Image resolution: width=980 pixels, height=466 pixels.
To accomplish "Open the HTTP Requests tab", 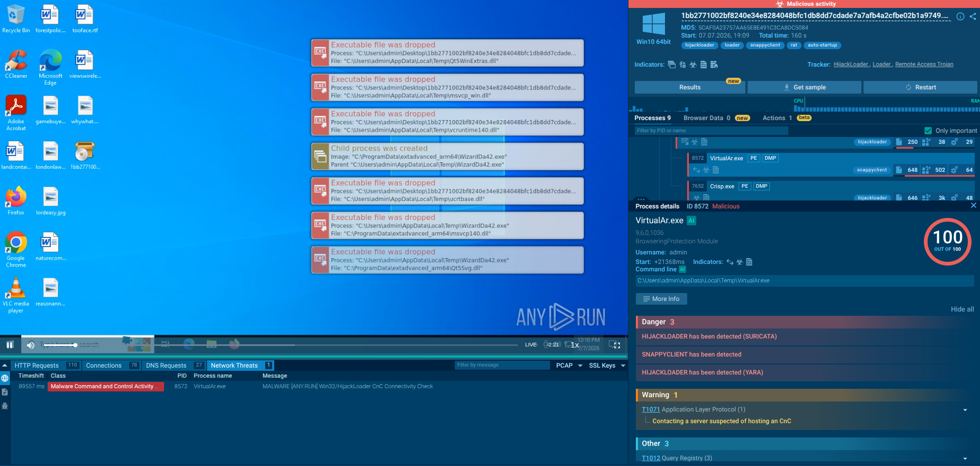I will [46, 366].
